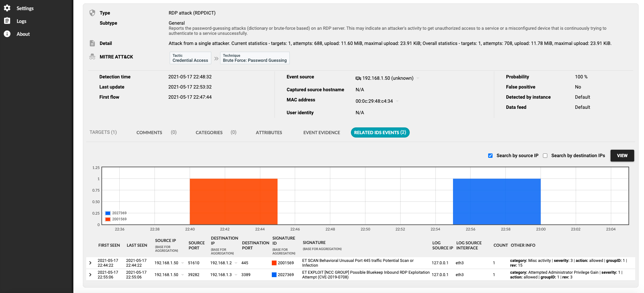Image resolution: width=644 pixels, height=293 pixels.
Task: Click the Probability value 100 %
Action: 581,77
